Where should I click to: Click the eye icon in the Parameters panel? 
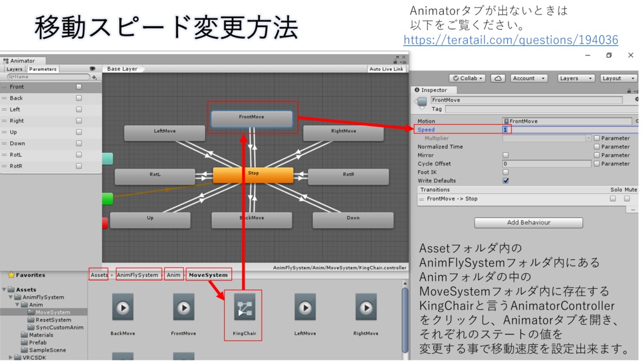point(92,69)
